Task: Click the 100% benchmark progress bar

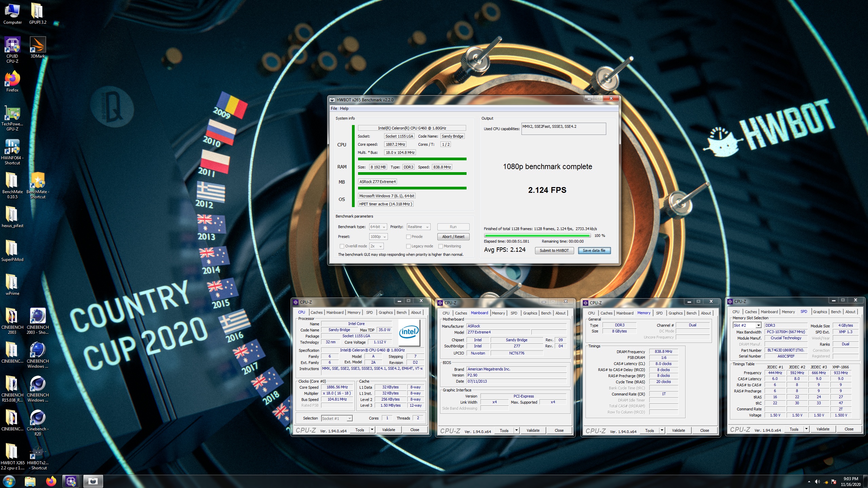Action: 537,236
